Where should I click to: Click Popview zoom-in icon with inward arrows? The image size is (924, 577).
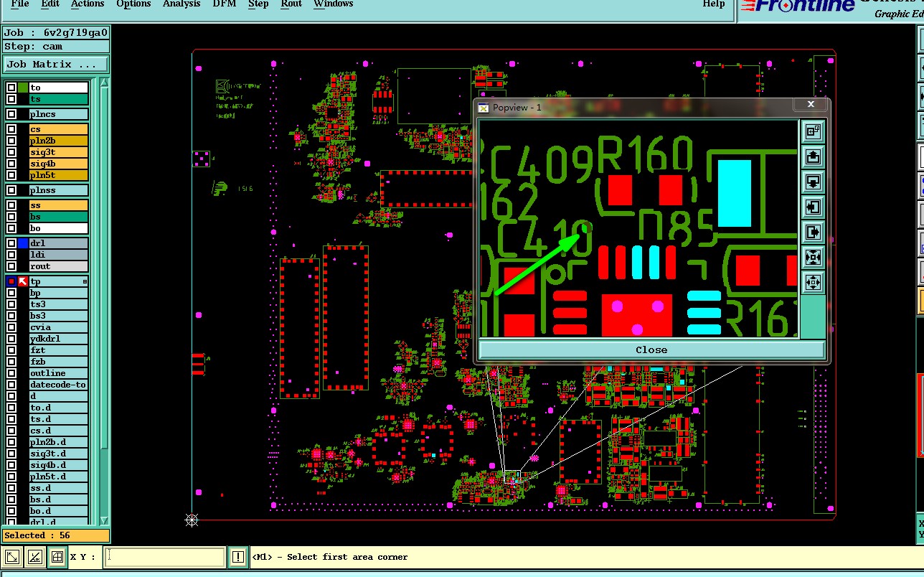813,257
